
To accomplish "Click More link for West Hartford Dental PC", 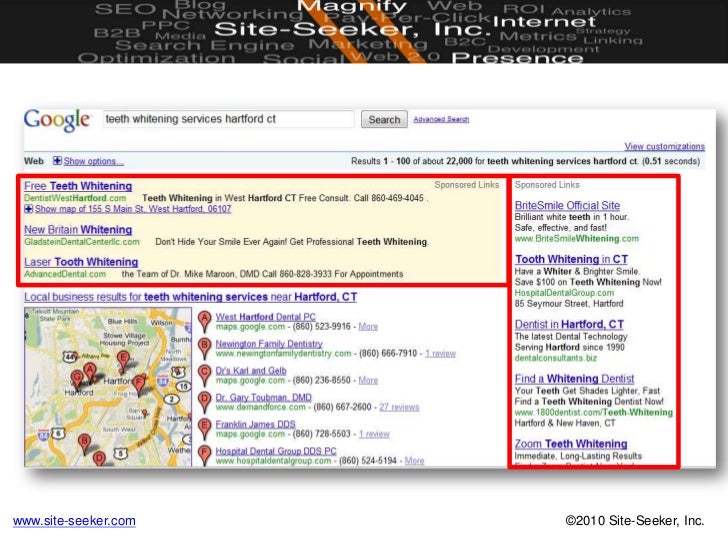I will coord(368,326).
